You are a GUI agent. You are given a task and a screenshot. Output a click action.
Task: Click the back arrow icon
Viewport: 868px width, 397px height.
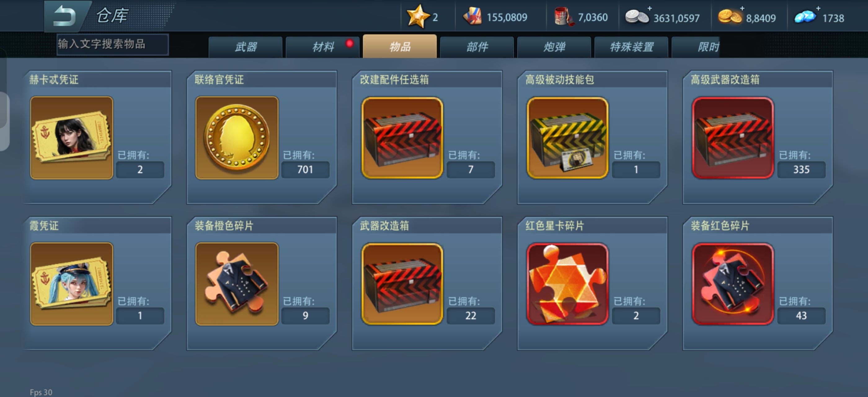(x=64, y=16)
